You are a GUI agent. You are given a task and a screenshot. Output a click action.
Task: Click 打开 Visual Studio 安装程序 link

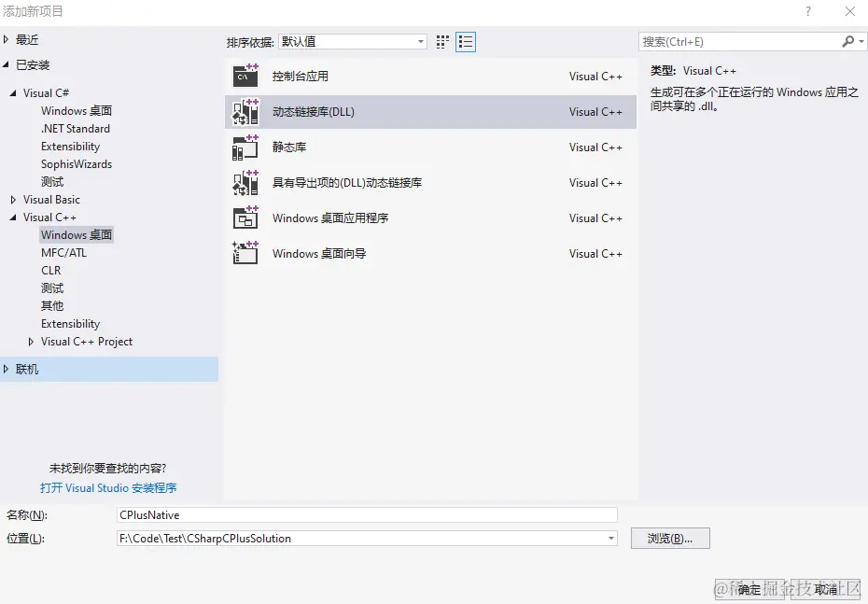[x=108, y=487]
